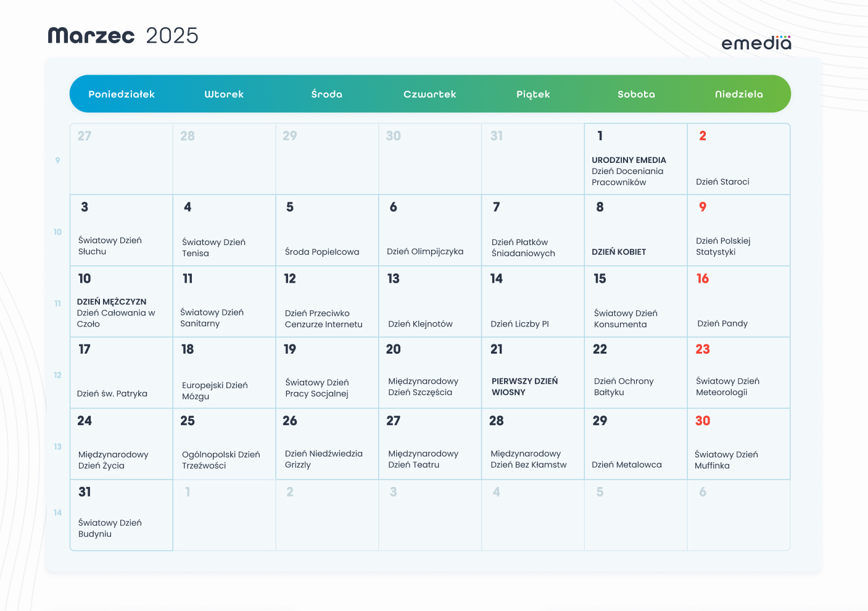This screenshot has width=868, height=611.
Task: Click the Niedziela column header
Action: [738, 94]
